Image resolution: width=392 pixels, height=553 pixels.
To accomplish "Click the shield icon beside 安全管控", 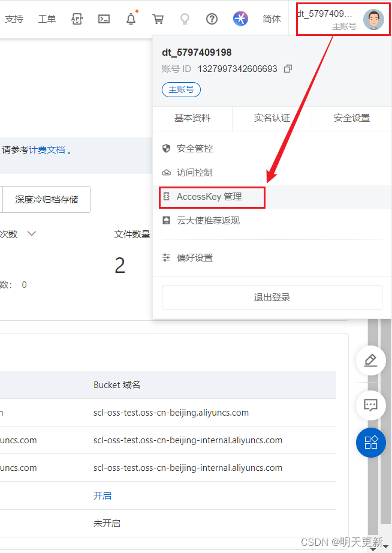I will click(x=166, y=148).
